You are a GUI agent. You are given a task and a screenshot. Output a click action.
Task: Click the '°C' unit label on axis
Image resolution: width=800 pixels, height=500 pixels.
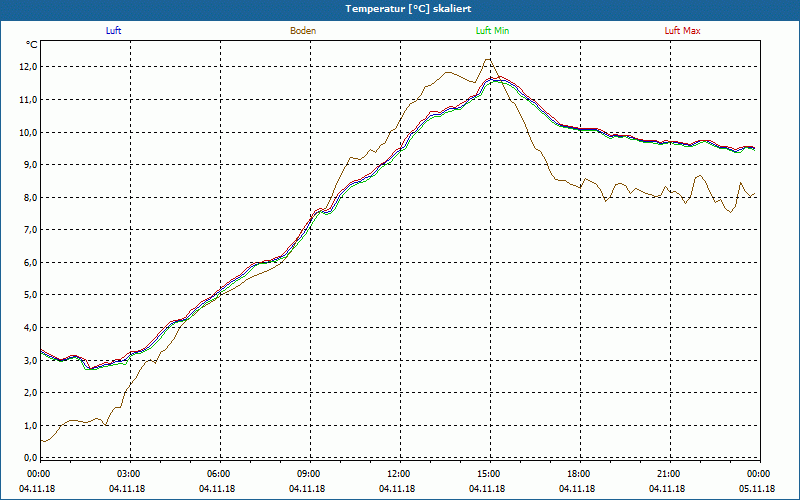[32, 45]
